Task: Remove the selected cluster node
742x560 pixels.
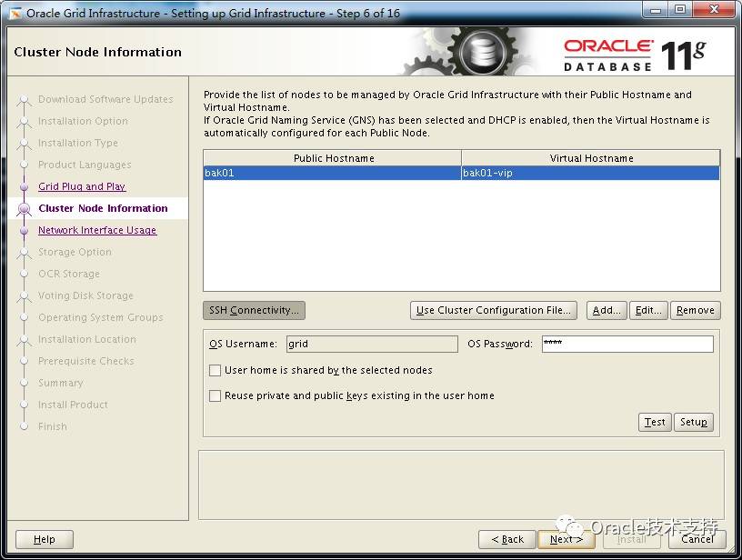Action: (695, 310)
